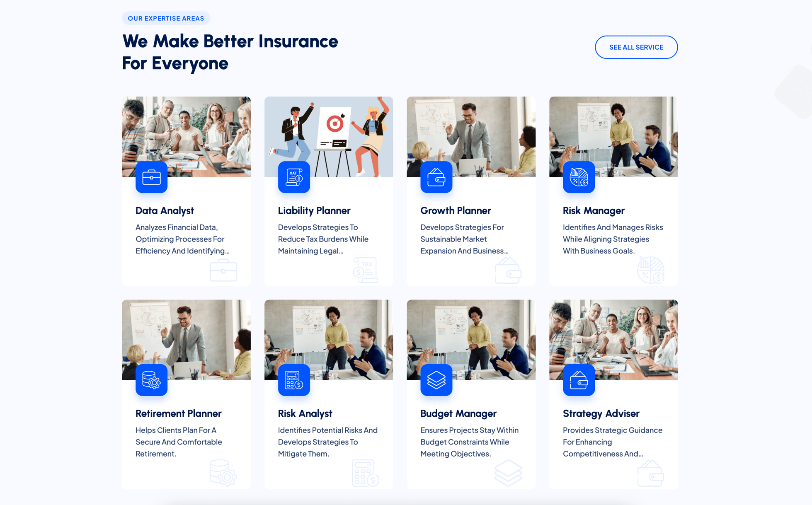The width and height of the screenshot is (812, 505).
Task: Click the tax document icon on Liability Planner
Action: click(294, 177)
